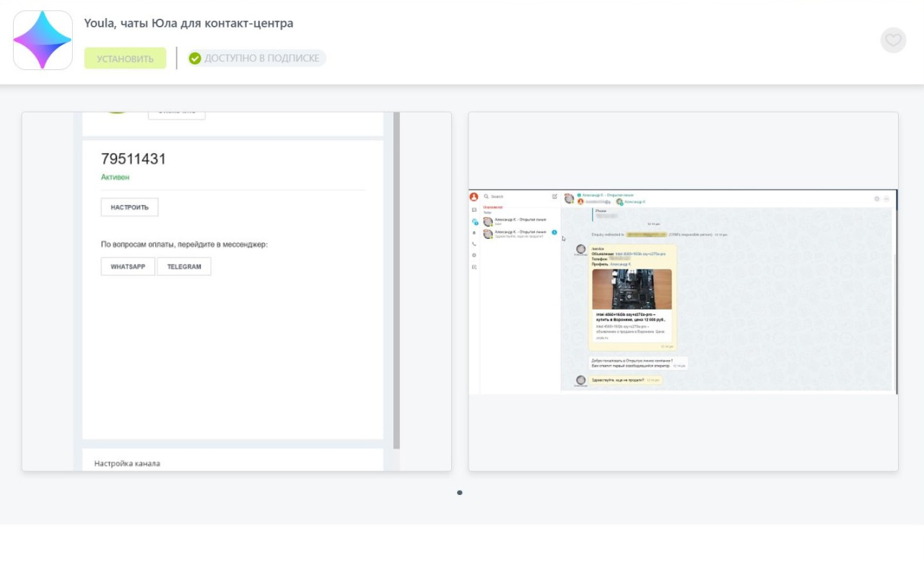This screenshot has width=924, height=565.
Task: Click the WHATSAPP button in the left preview
Action: [x=128, y=266]
